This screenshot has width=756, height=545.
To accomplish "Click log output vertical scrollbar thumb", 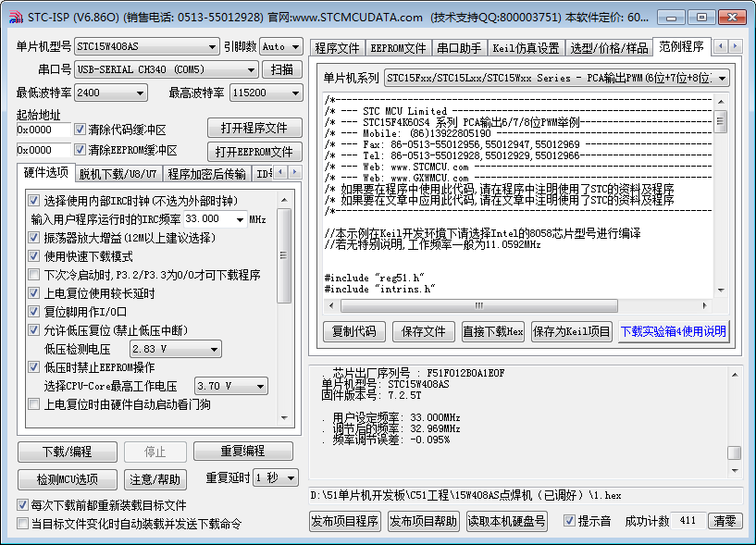I will (735, 452).
